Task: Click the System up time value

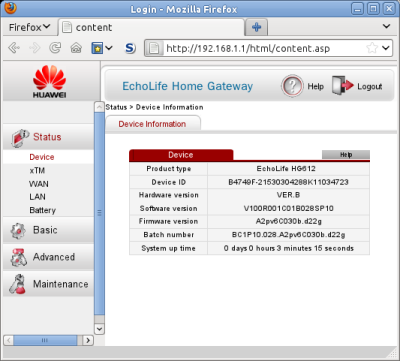Action: (288, 248)
